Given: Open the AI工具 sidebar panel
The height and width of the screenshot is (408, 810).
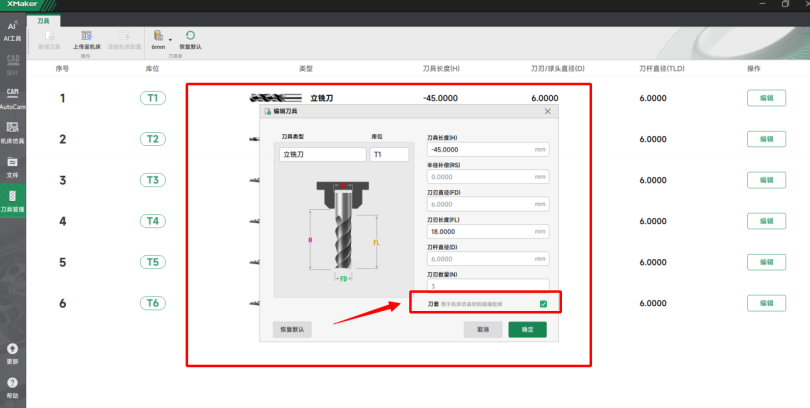Looking at the screenshot, I should (12, 29).
